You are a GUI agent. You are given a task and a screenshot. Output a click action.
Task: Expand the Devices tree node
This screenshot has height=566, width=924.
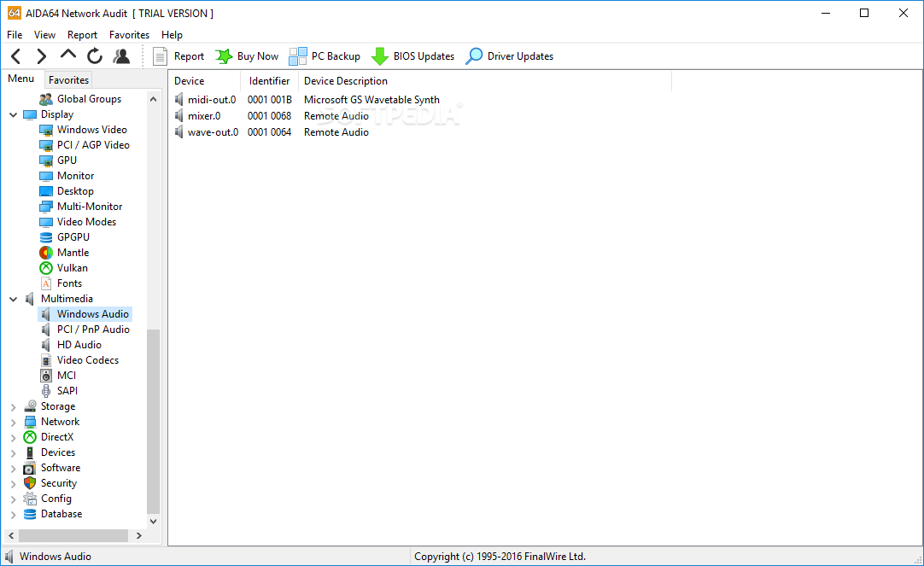pyautogui.click(x=13, y=453)
